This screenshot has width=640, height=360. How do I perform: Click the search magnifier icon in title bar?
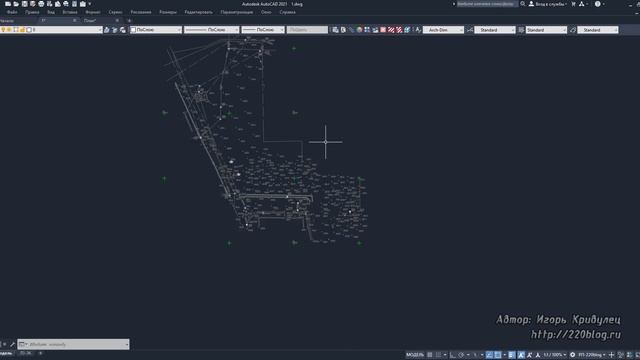[x=523, y=4]
